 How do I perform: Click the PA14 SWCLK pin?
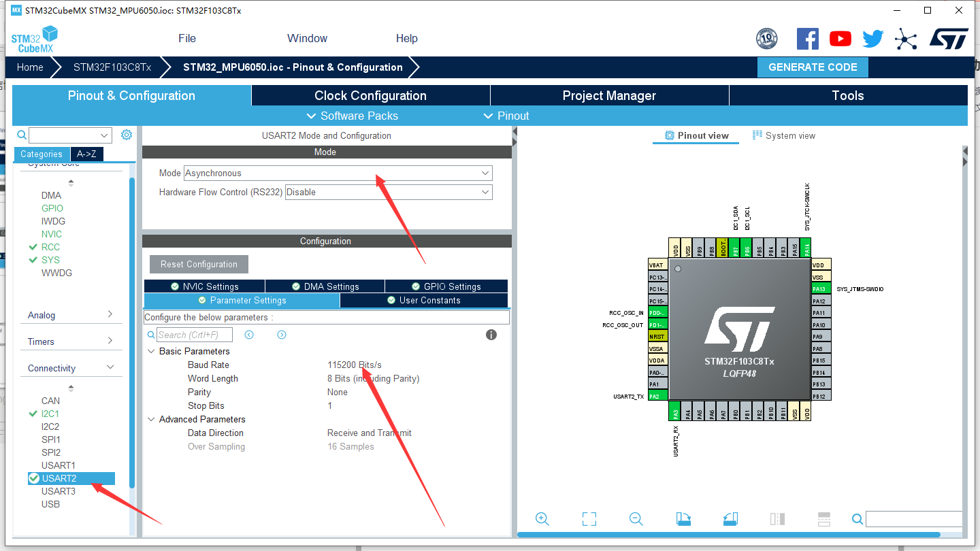[x=807, y=248]
